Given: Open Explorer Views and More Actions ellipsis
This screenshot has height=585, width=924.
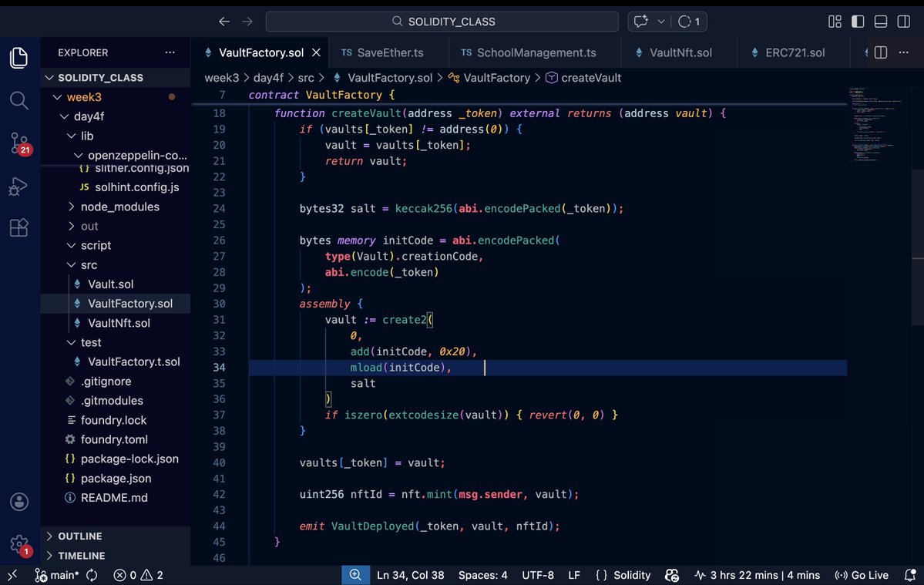Looking at the screenshot, I should point(170,52).
